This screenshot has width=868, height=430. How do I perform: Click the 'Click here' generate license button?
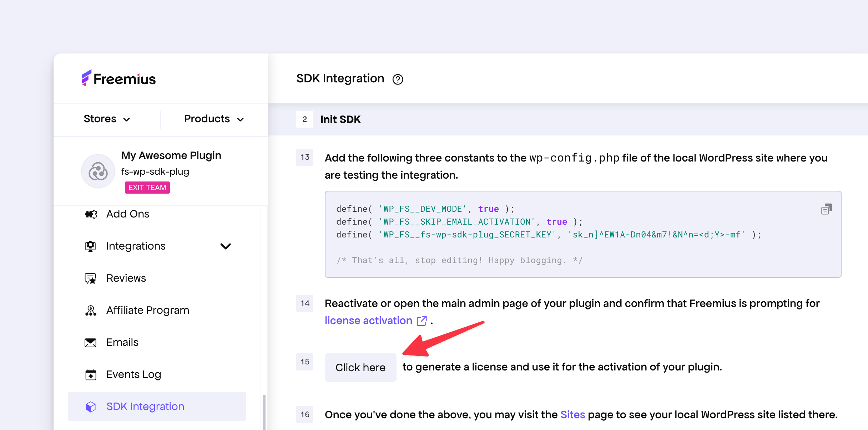(360, 367)
